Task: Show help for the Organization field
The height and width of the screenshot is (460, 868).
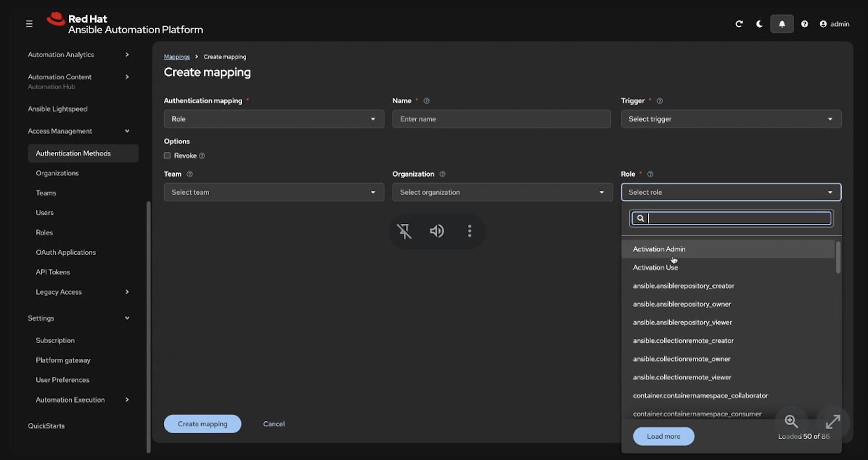Action: tap(442, 174)
